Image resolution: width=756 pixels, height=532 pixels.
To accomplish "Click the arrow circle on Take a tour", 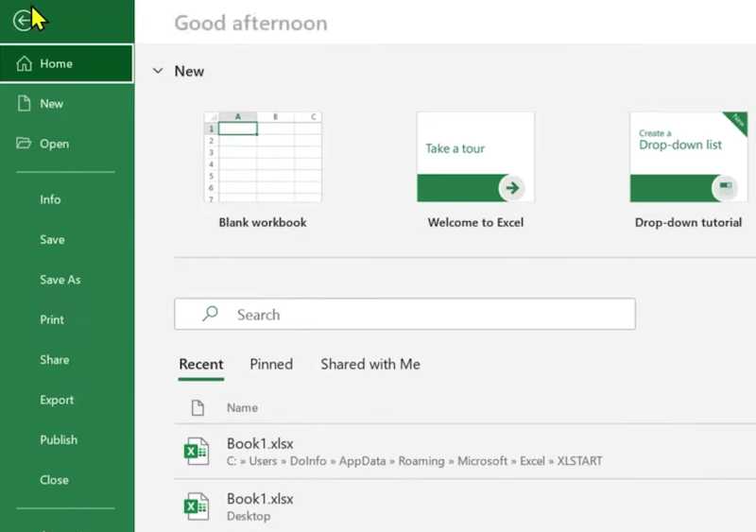I will tap(512, 188).
